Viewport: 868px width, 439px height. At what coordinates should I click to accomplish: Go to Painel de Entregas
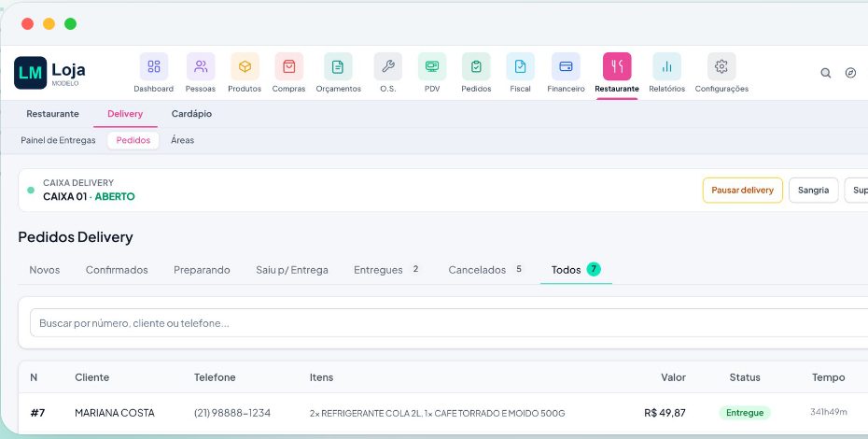click(58, 140)
